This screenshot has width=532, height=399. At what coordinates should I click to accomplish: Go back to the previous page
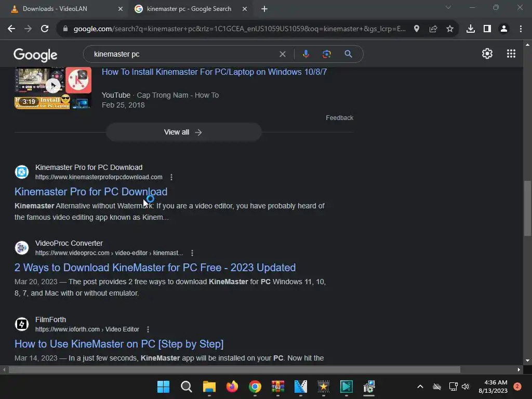pyautogui.click(x=11, y=29)
